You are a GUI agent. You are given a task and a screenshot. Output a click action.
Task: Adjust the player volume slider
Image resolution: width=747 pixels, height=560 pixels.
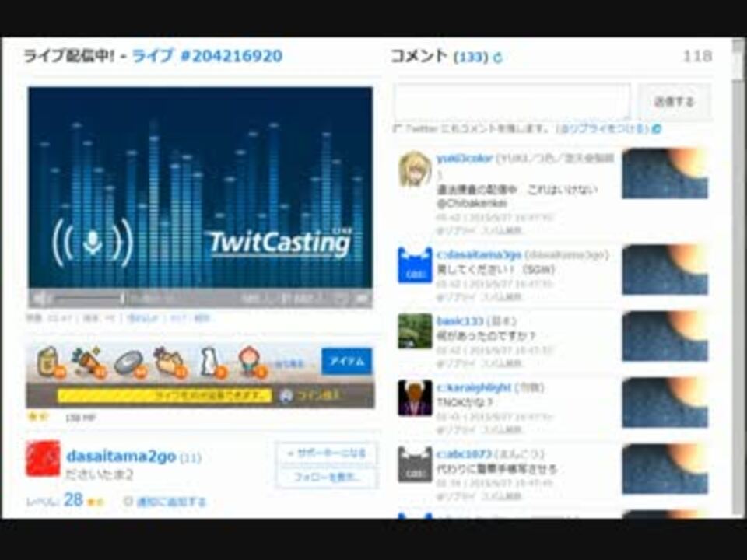[89, 299]
